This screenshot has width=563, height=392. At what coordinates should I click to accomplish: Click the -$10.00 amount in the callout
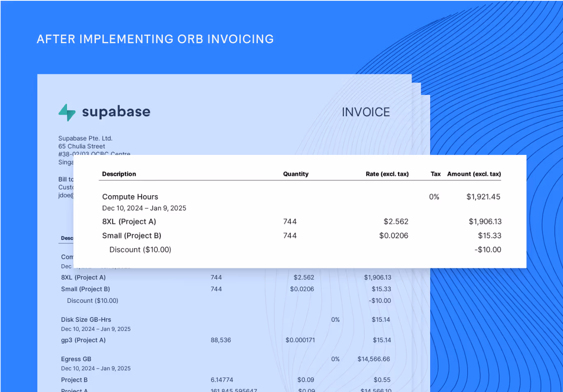click(488, 249)
